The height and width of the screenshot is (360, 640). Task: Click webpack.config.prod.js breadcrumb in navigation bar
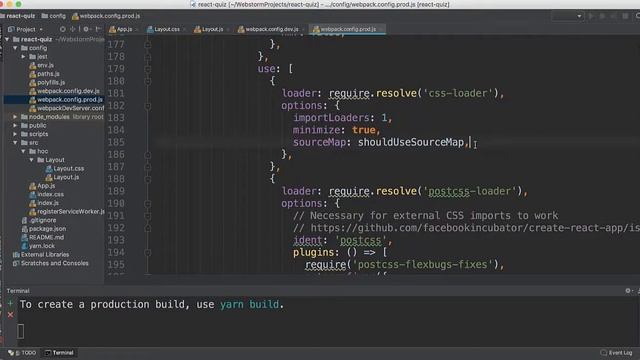(106, 16)
